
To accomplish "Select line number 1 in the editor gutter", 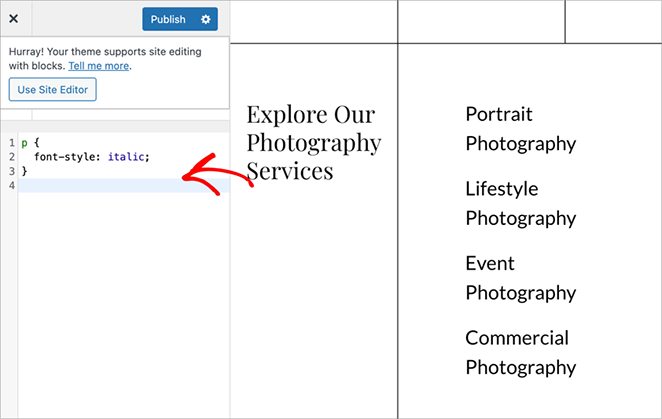I will coord(9,143).
